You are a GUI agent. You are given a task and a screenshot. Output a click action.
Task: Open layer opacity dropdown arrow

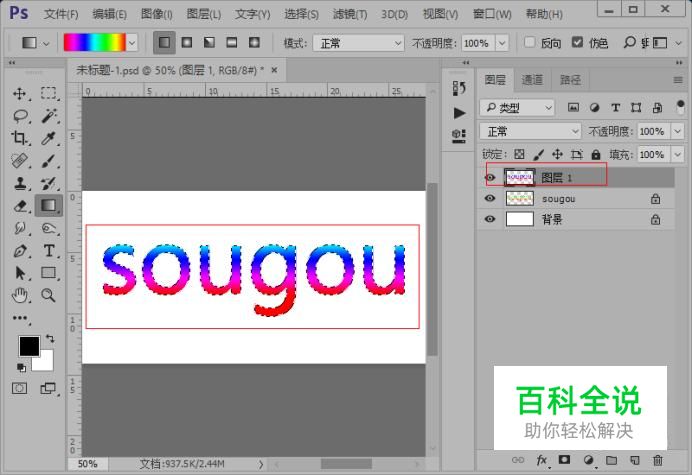677,131
